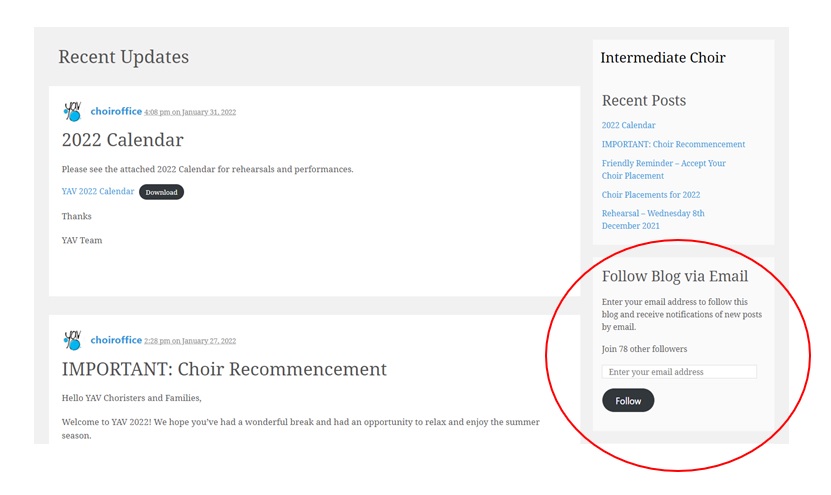Click the YAV avatar icon on 2022 Calendar post
831x495 pixels.
tap(72, 111)
